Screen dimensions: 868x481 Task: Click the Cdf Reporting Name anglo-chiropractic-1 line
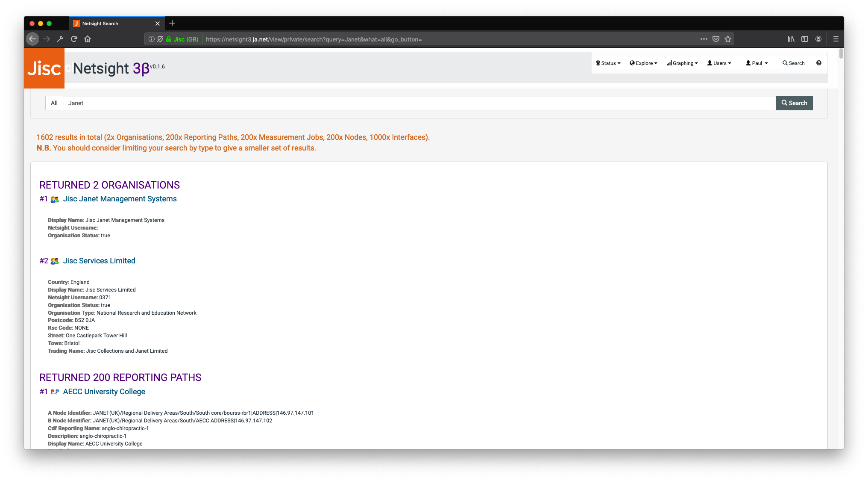[x=99, y=428]
